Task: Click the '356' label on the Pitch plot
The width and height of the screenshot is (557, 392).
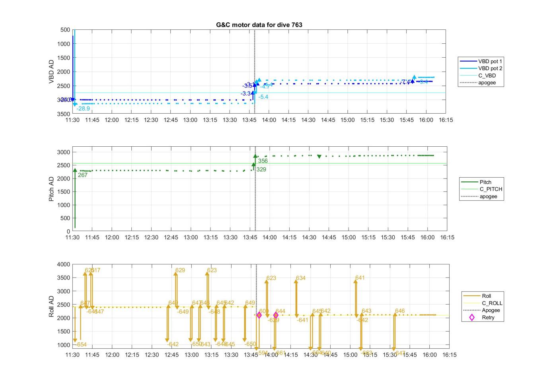Action: click(263, 161)
